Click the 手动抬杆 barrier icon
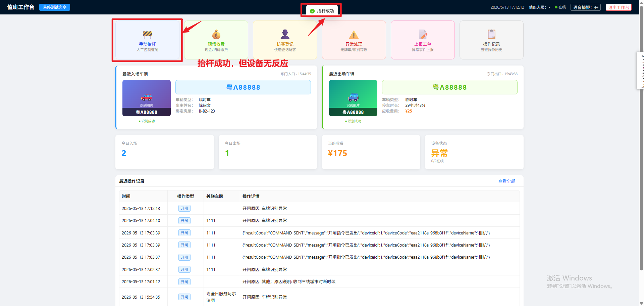The width and height of the screenshot is (644, 306). (147, 34)
